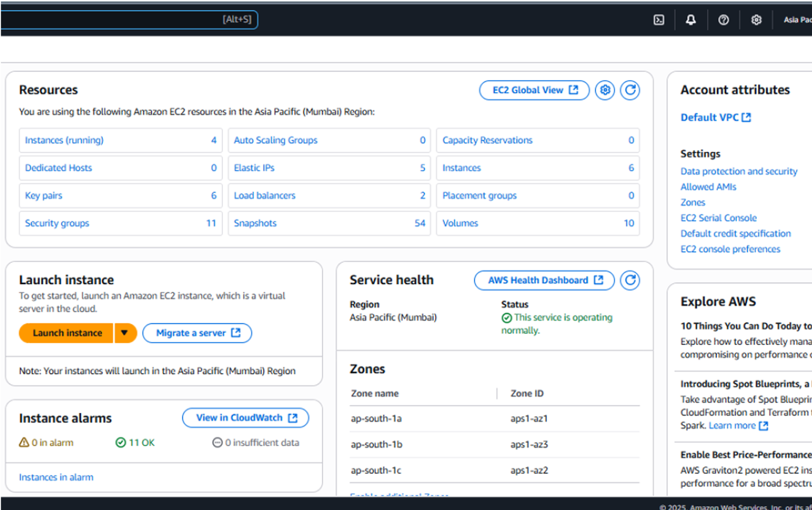
Task: Open console settings gear in top bar
Action: tap(756, 20)
